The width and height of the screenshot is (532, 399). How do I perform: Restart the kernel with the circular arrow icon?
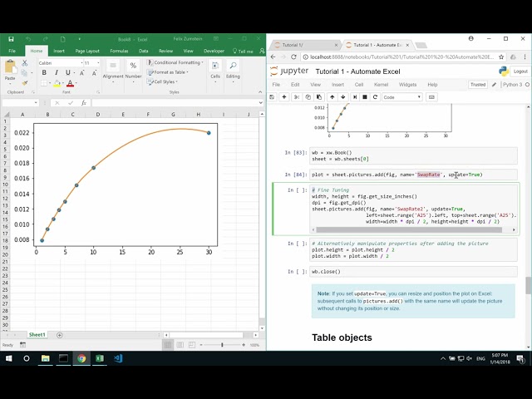pyautogui.click(x=375, y=97)
